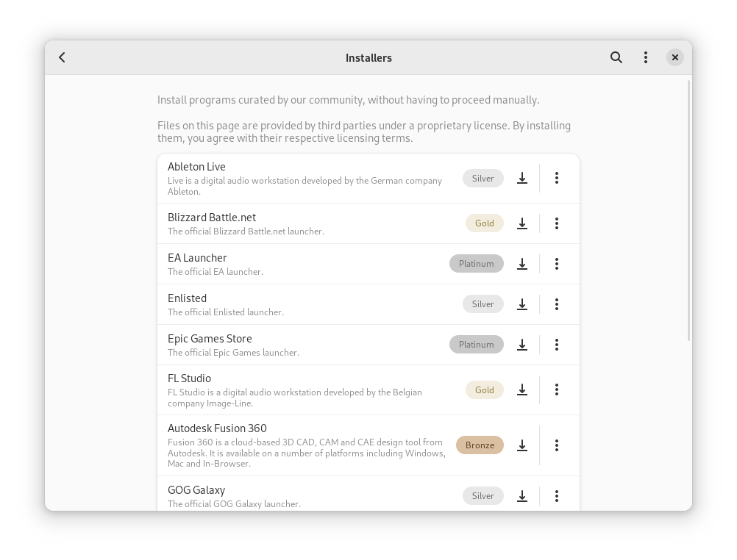Download the GOG Galaxy installer
This screenshot has height=560, width=737.
click(522, 496)
